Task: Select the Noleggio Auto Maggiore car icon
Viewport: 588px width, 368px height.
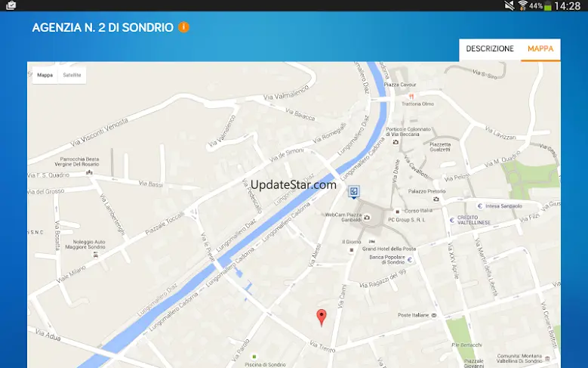Action: point(96,255)
